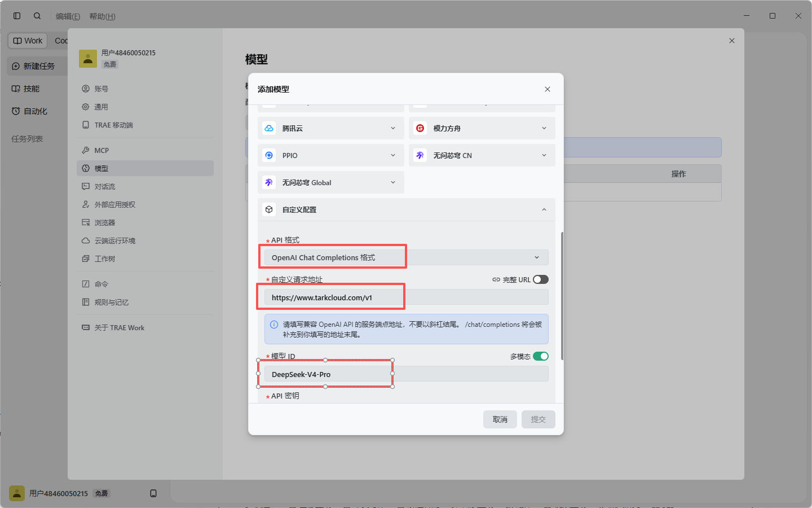Image resolution: width=812 pixels, height=508 pixels.
Task: Open 关于 TRAE Work page
Action: point(145,327)
